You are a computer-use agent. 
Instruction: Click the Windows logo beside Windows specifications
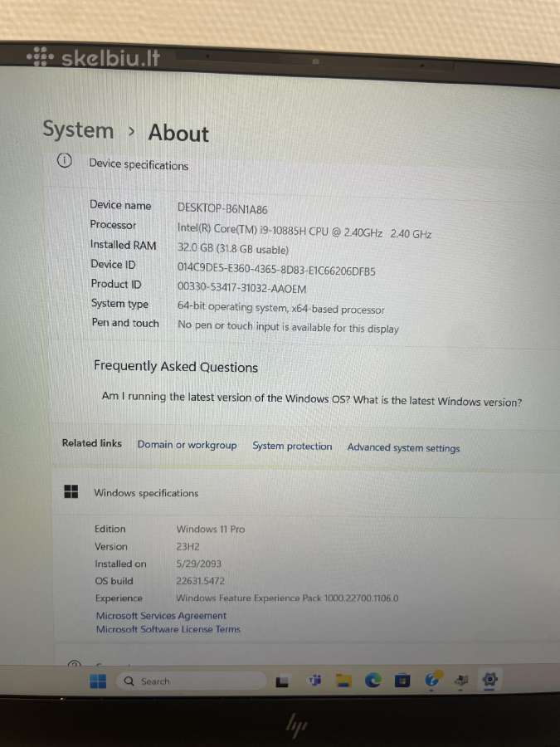pyautogui.click(x=71, y=491)
